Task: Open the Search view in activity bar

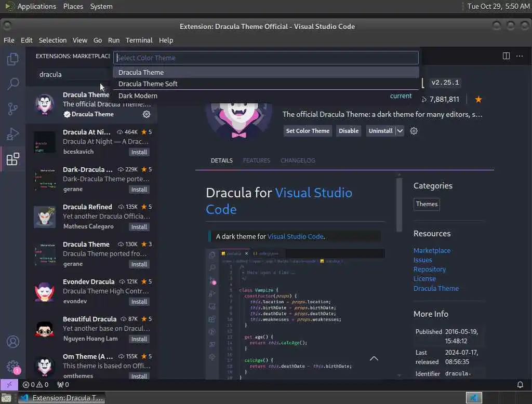Action: click(13, 84)
